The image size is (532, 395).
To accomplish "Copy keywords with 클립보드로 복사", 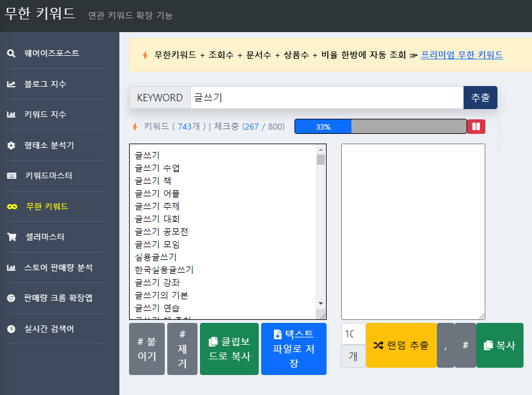I will (230, 349).
